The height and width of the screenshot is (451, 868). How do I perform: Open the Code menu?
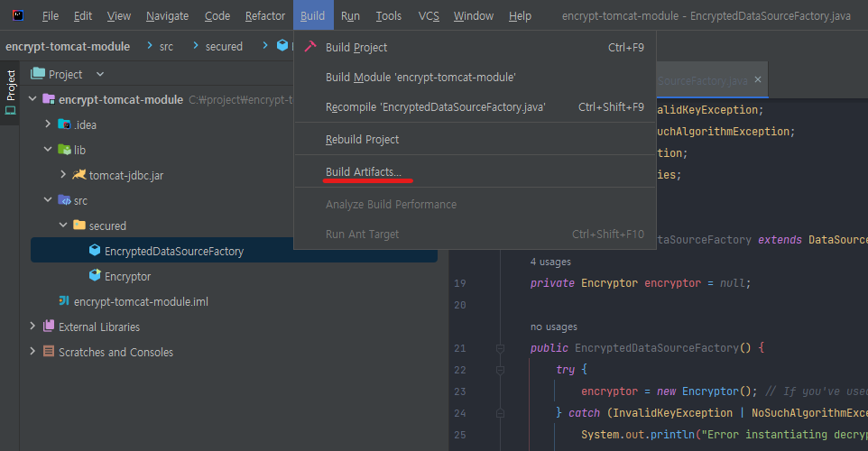(217, 16)
